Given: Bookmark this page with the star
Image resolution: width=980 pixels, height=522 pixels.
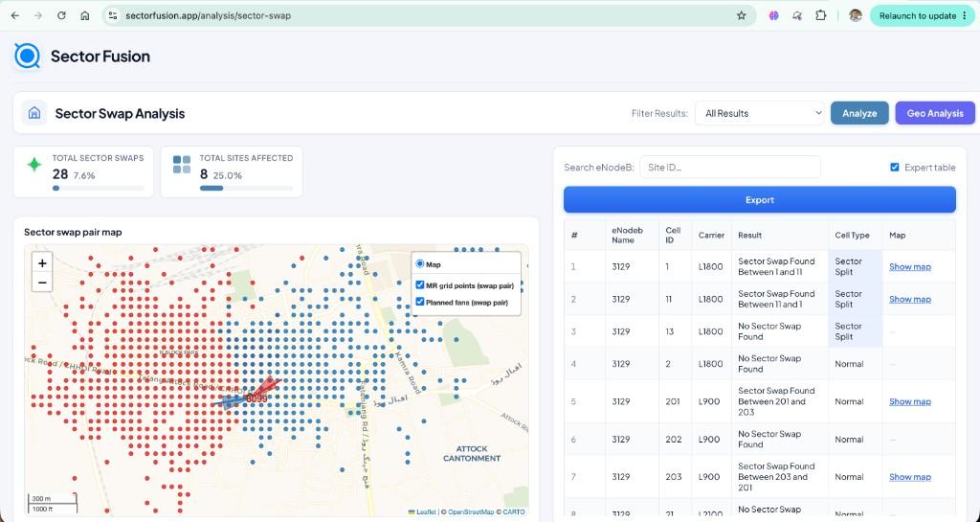Looking at the screenshot, I should (742, 15).
